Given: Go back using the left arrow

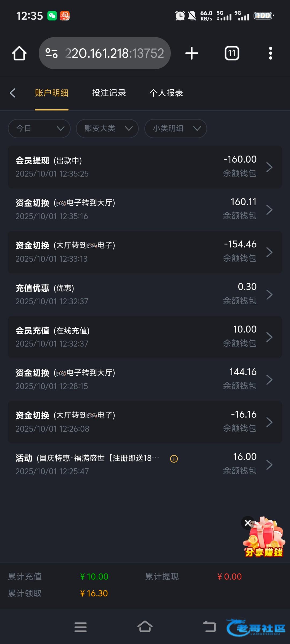Looking at the screenshot, I should click(13, 93).
